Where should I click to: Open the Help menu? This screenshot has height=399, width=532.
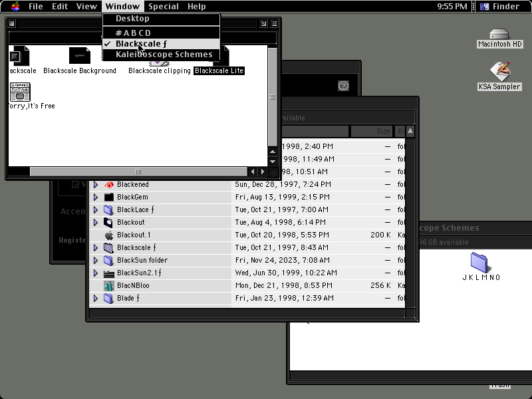coord(196,6)
